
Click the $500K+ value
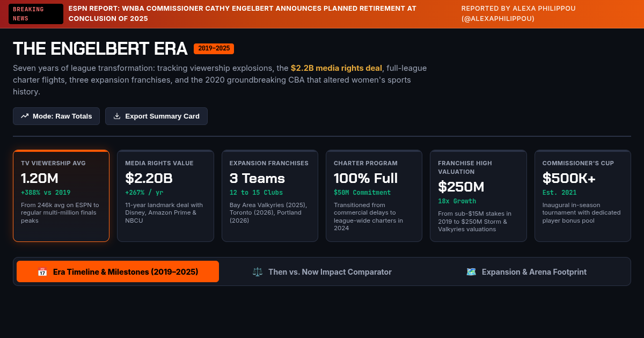569,178
